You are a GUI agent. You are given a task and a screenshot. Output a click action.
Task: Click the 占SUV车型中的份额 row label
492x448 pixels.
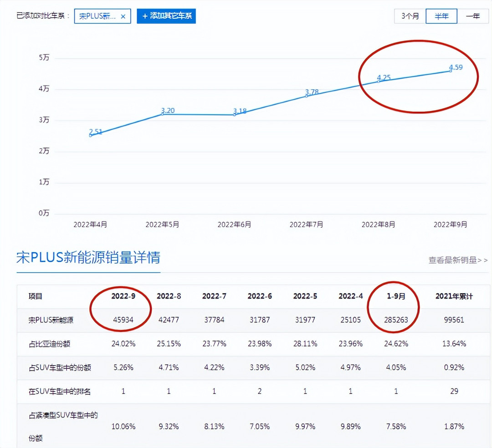[60, 367]
